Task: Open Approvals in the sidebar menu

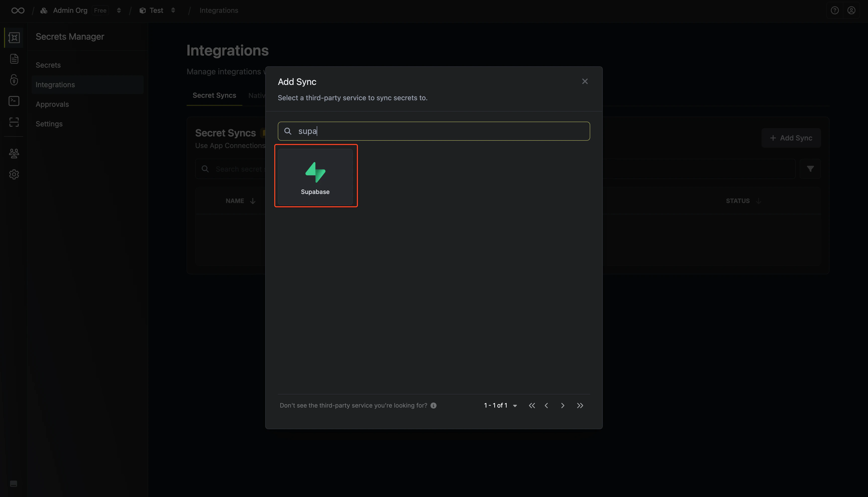Action: 87,105
